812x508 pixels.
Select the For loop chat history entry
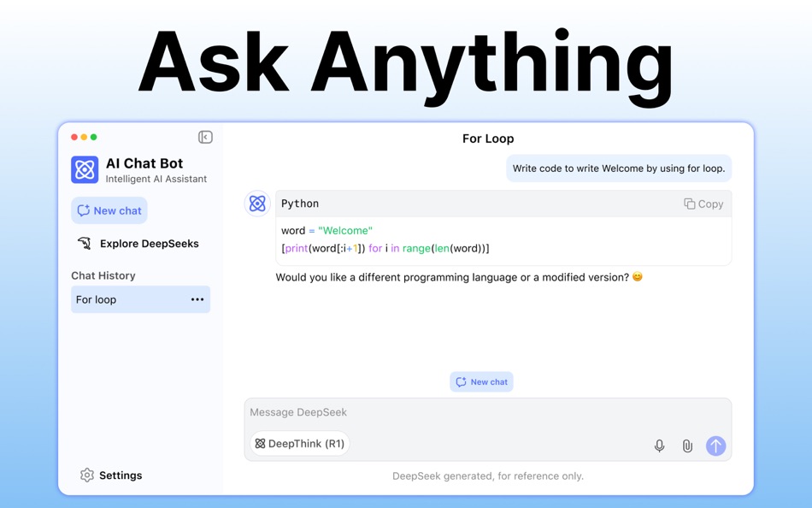[x=140, y=299]
